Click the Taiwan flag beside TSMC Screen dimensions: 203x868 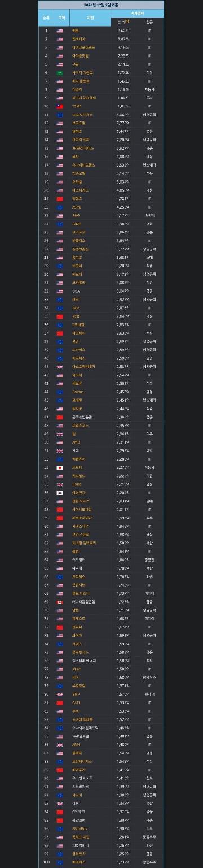pos(59,106)
